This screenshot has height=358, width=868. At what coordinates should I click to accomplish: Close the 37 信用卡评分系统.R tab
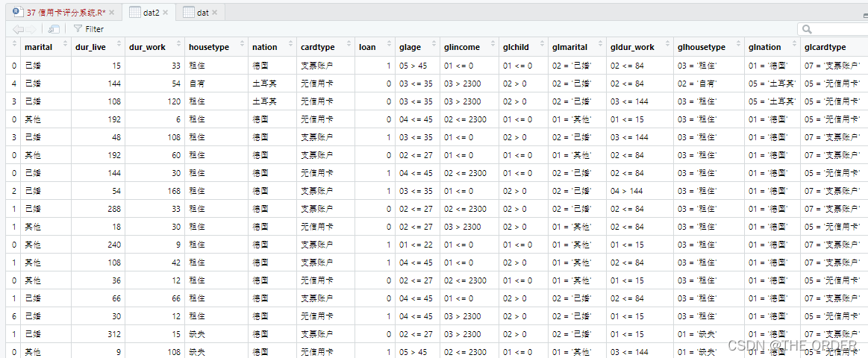click(x=113, y=12)
